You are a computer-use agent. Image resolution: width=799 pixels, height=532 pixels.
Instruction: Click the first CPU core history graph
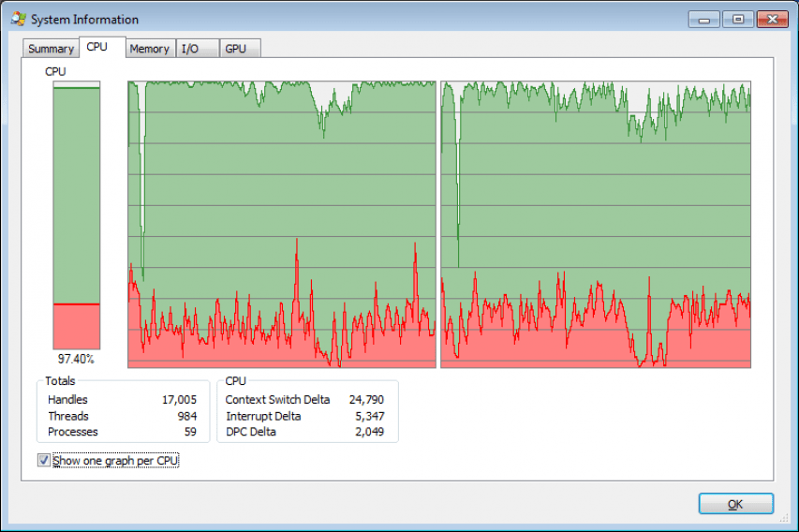pyautogui.click(x=282, y=224)
